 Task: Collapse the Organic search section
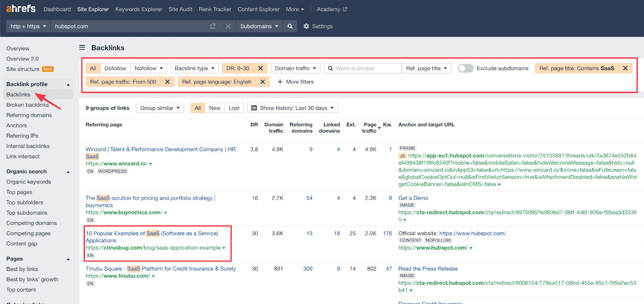click(x=68, y=172)
